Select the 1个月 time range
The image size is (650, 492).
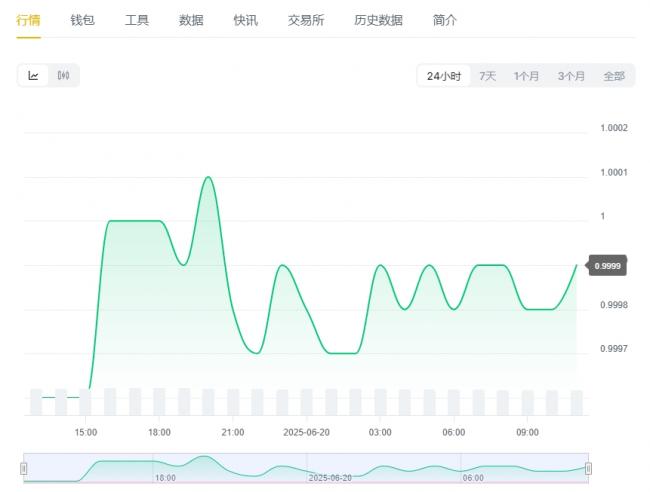coord(526,76)
